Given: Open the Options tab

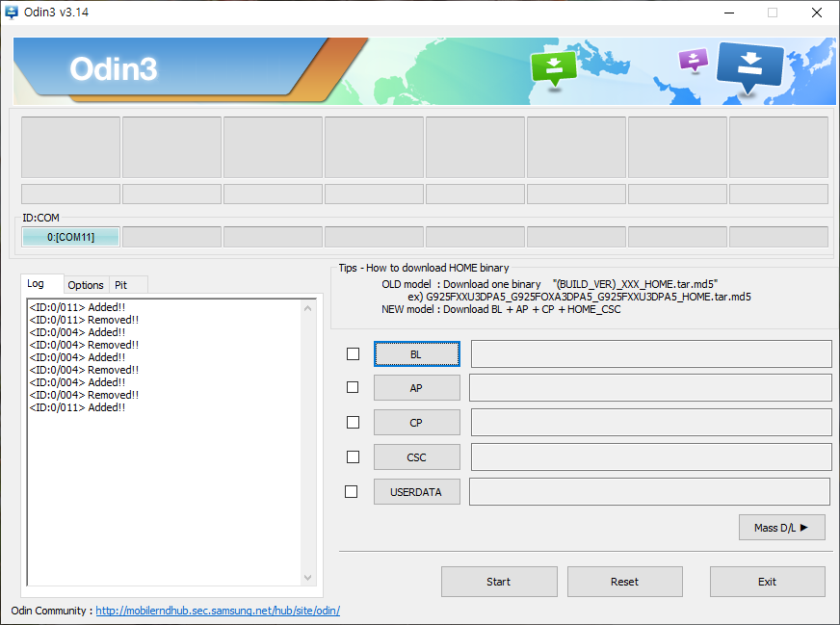Looking at the screenshot, I should [86, 285].
